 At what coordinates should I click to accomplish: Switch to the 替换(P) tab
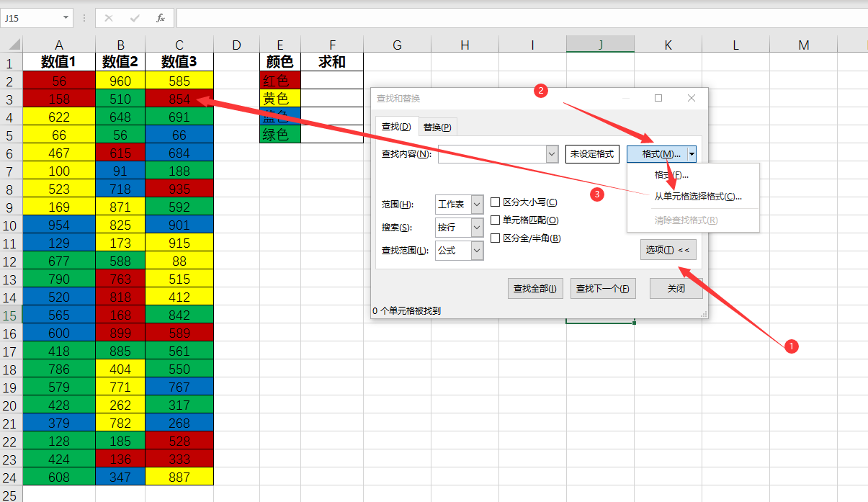point(437,127)
